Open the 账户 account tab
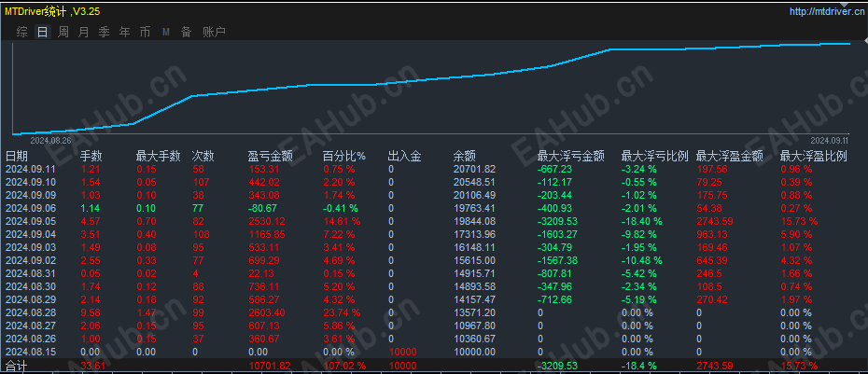This screenshot has height=374, width=868. pos(215,32)
